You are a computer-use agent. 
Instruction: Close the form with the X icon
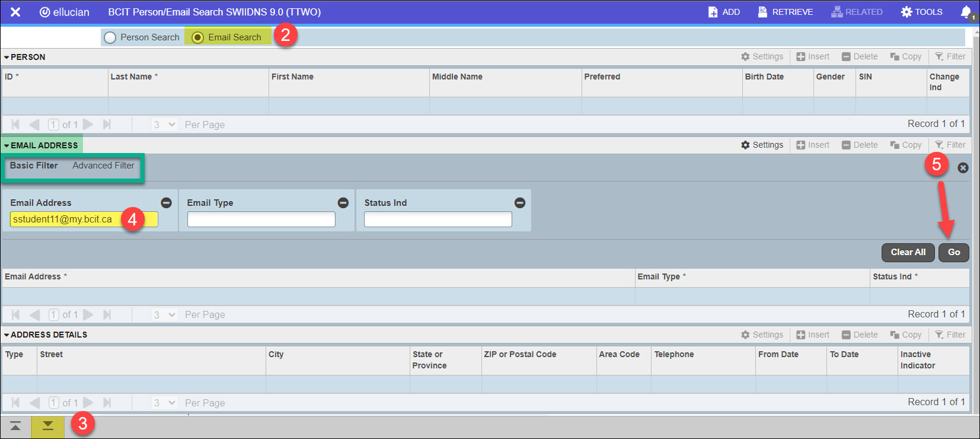click(15, 12)
